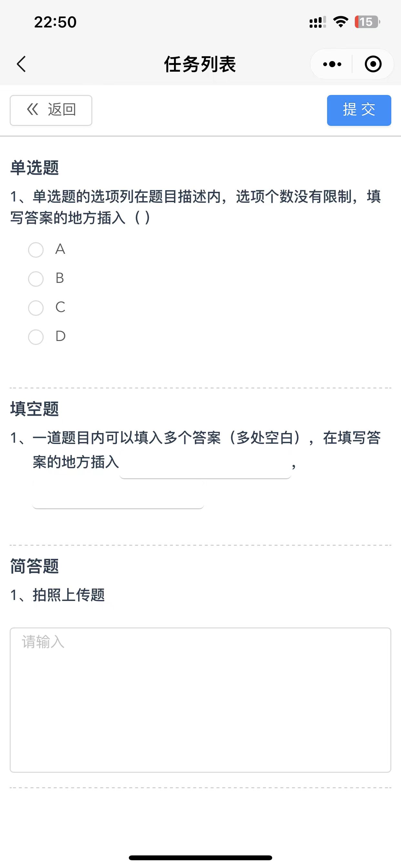The height and width of the screenshot is (868, 401).
Task: Tap the 任务列表 page title
Action: (200, 64)
